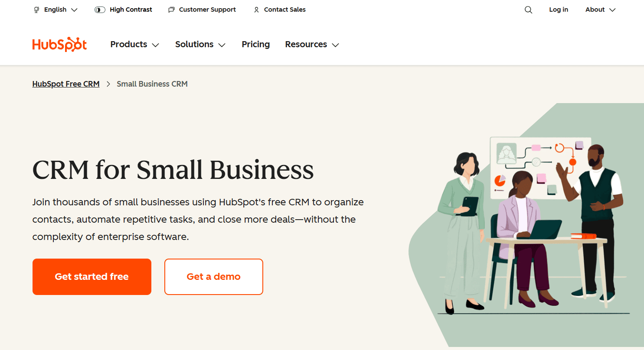Image resolution: width=644 pixels, height=350 pixels.
Task: Click the paragraph starting with Join thousands
Action: click(x=198, y=220)
